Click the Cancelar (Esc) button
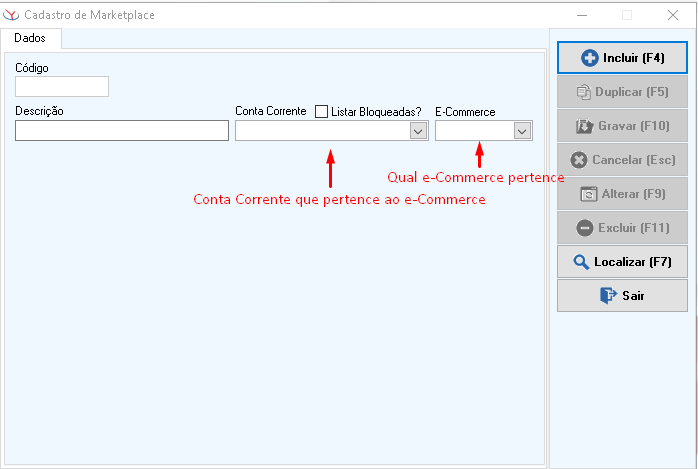698x469 pixels. pyautogui.click(x=622, y=160)
